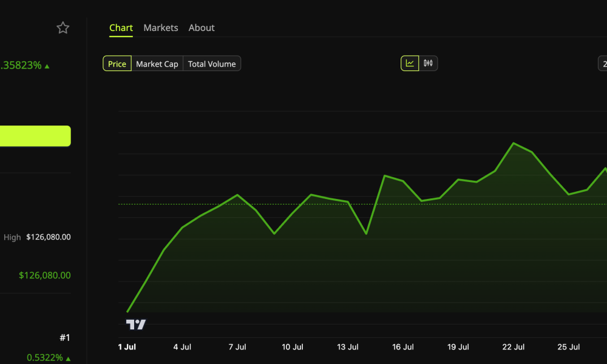Add coin to favorites with star icon
This screenshot has width=607, height=364.
click(x=63, y=28)
